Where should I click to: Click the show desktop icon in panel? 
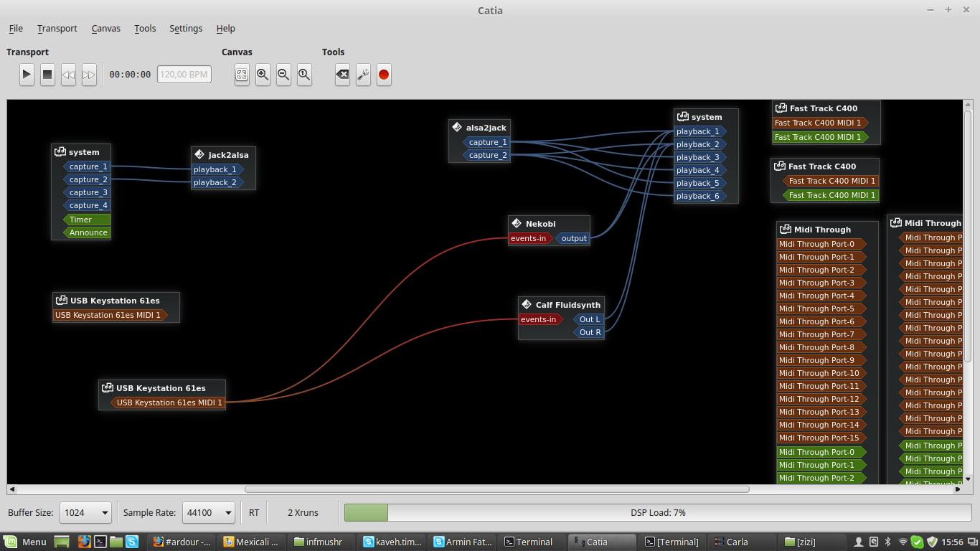click(x=62, y=542)
